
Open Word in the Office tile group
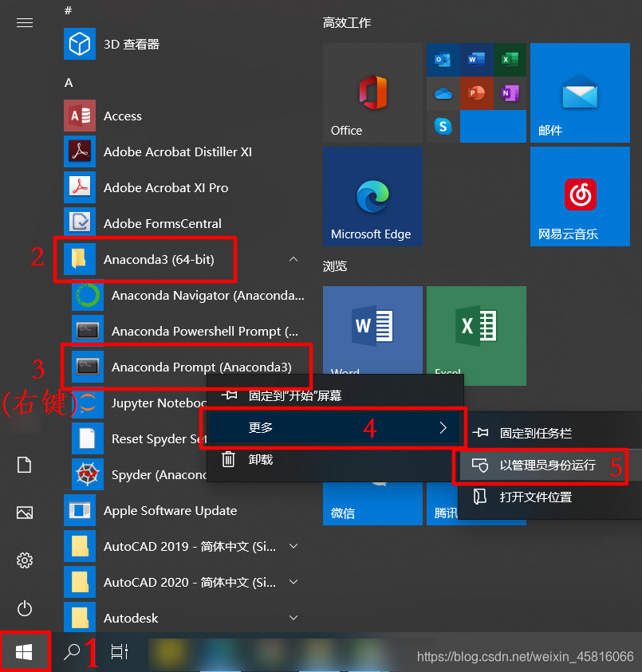476,60
